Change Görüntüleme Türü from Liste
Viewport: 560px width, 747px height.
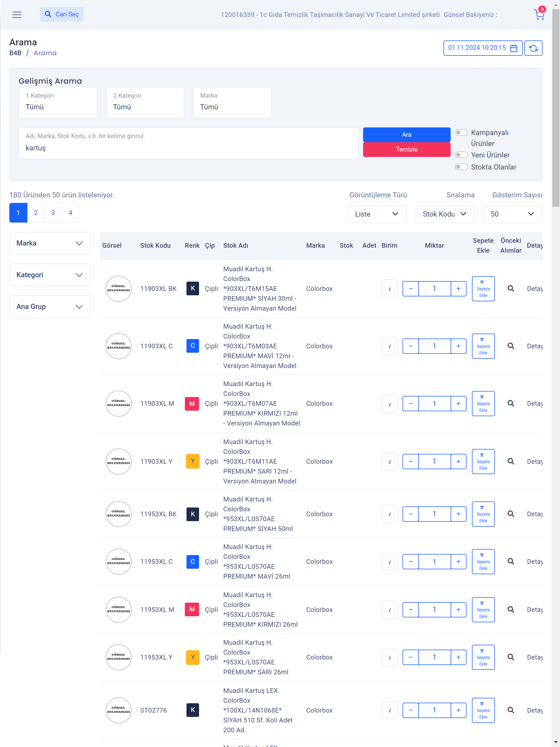coord(377,214)
